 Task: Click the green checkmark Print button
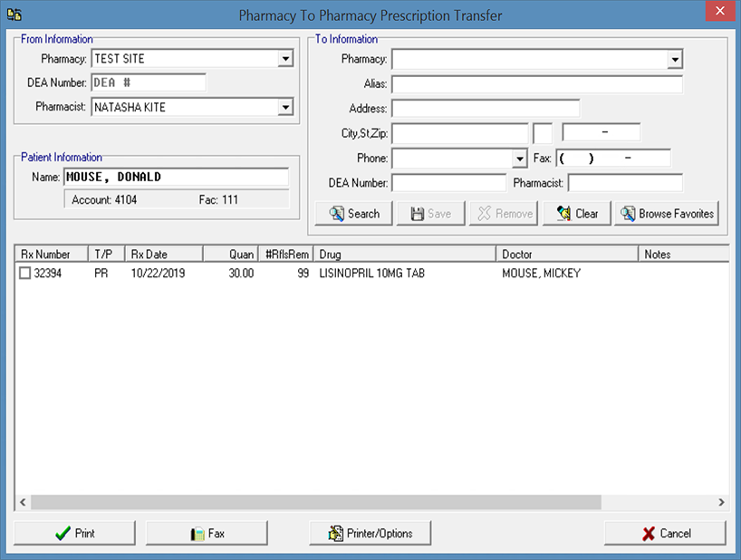pos(74,533)
